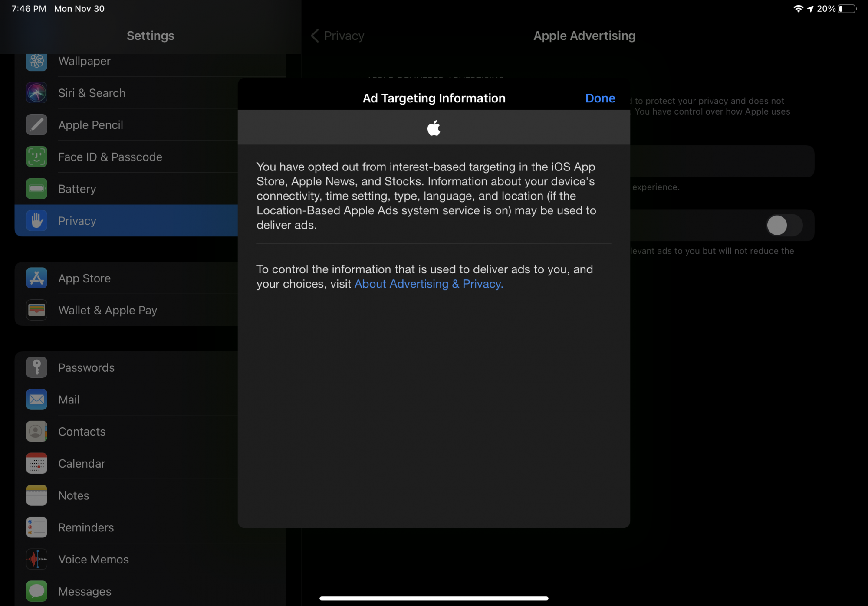The image size is (868, 606).
Task: Open the Wallet & Apple Pay icon
Action: point(36,310)
